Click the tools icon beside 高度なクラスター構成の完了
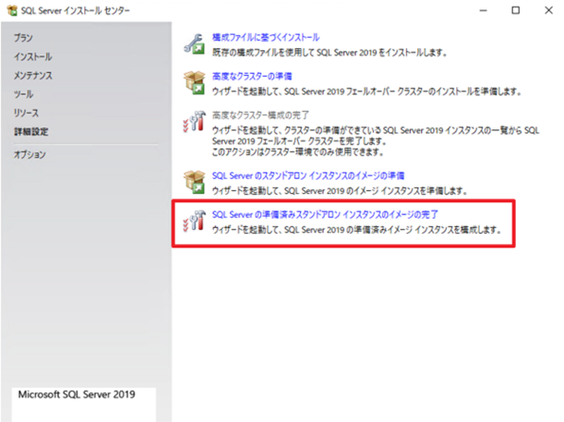564x422 pixels. pos(194,121)
